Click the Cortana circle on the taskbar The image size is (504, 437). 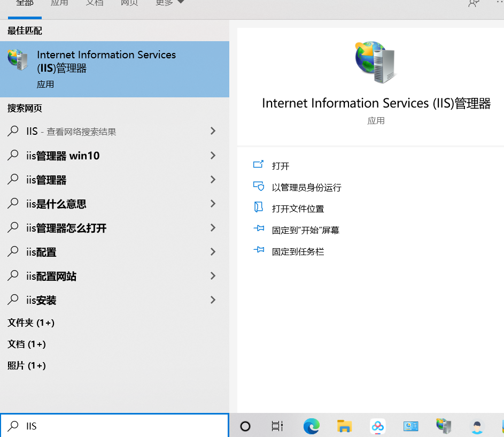(245, 426)
